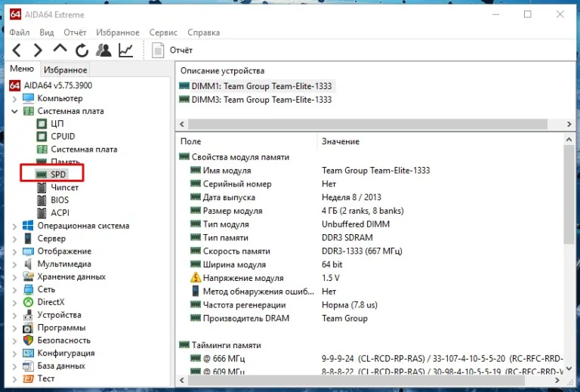The height and width of the screenshot is (392, 580).
Task: Click the Back navigation arrow
Action: pyautogui.click(x=17, y=50)
